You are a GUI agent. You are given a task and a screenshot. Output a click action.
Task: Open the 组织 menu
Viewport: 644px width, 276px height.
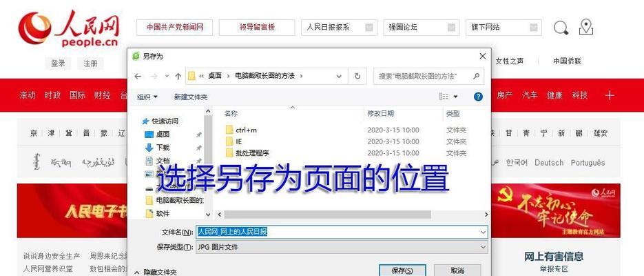[x=147, y=97]
